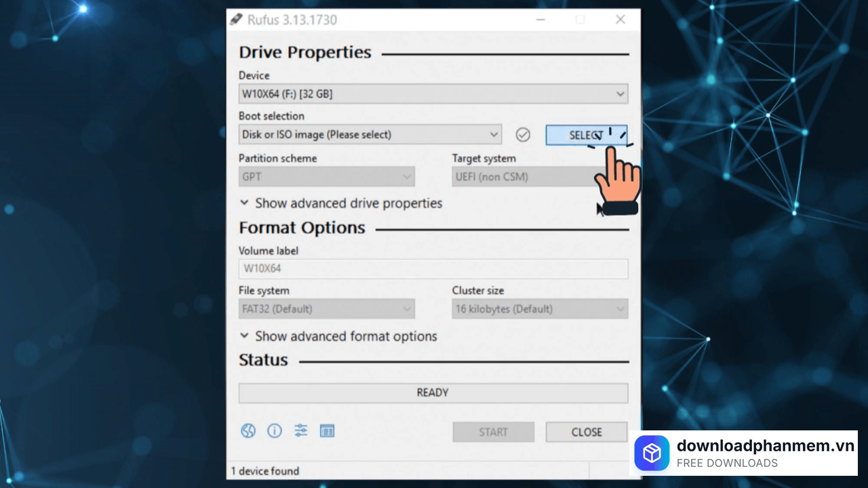868x488 pixels.
Task: Show the log window icon
Action: pyautogui.click(x=328, y=431)
